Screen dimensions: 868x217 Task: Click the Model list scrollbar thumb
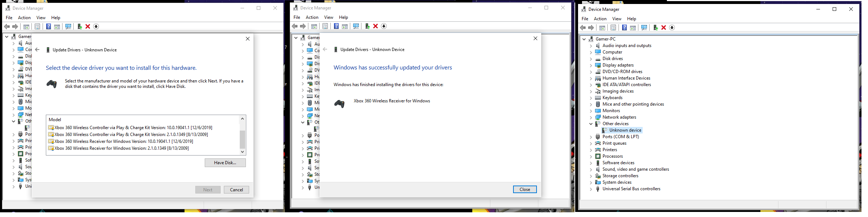point(243,139)
